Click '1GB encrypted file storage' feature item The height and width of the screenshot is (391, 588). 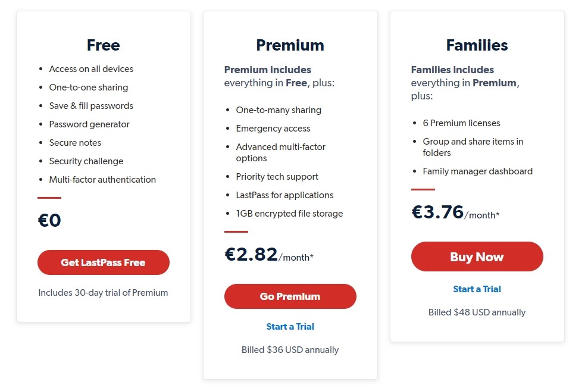pyautogui.click(x=289, y=213)
